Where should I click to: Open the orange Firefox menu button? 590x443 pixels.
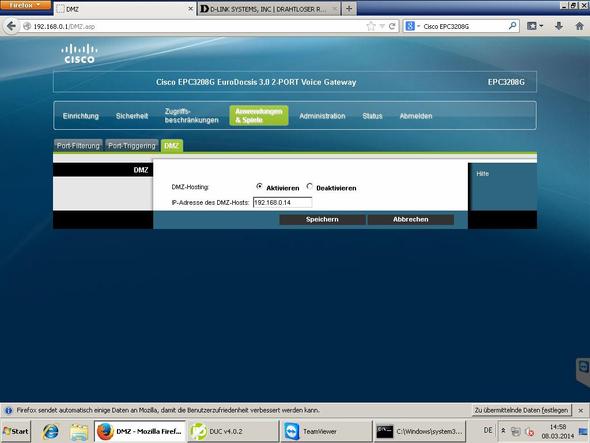point(25,5)
